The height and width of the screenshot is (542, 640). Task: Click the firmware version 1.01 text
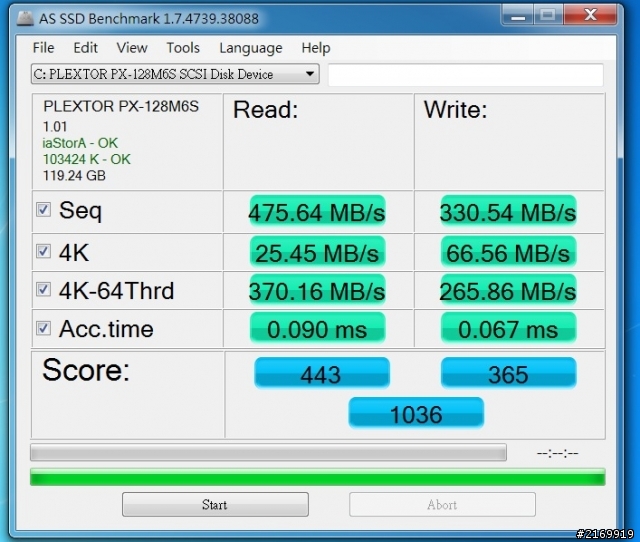(55, 127)
